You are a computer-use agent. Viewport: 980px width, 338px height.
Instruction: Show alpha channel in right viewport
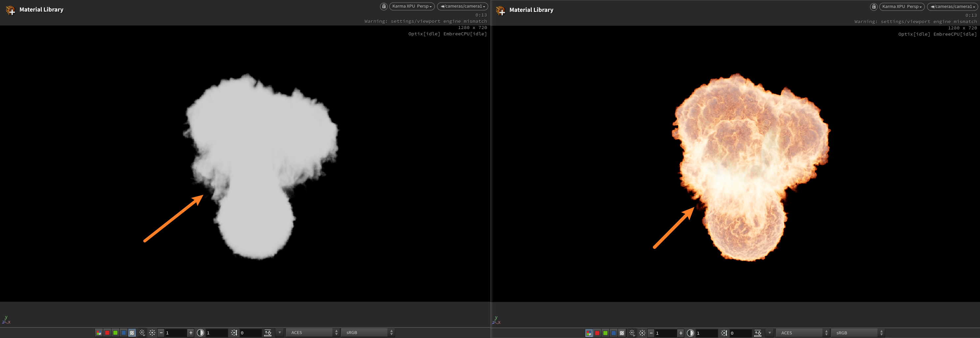[x=622, y=333]
